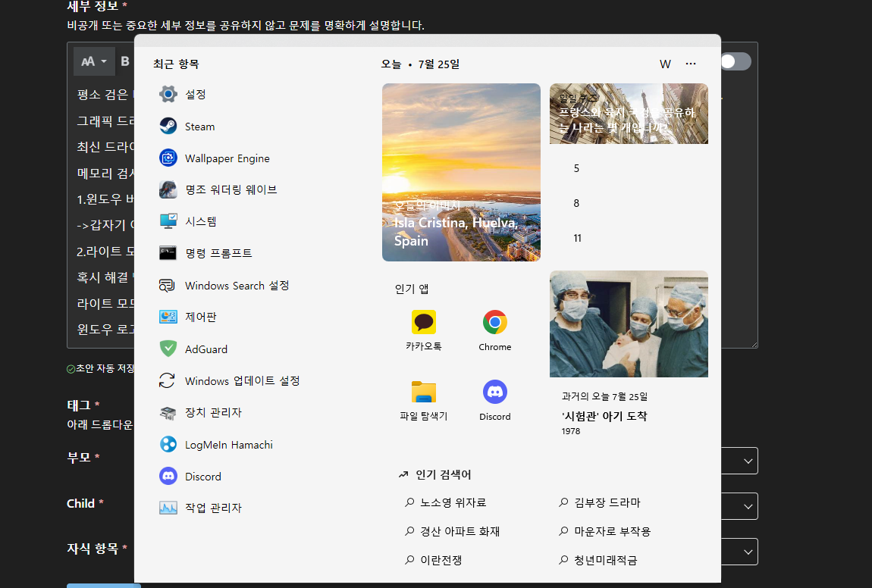Open the 명조 워더링 웨이브 game icon
Image resolution: width=872 pixels, height=588 pixels.
coord(168,189)
